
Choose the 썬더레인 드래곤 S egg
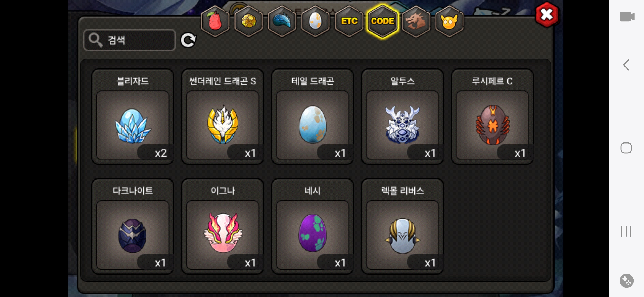pyautogui.click(x=223, y=117)
